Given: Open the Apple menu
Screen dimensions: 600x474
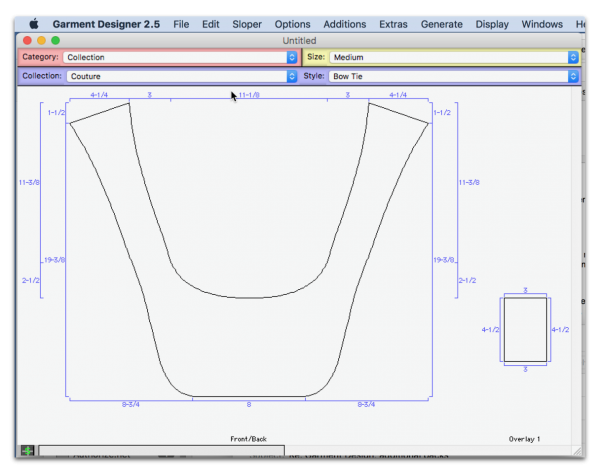Looking at the screenshot, I should tap(34, 24).
